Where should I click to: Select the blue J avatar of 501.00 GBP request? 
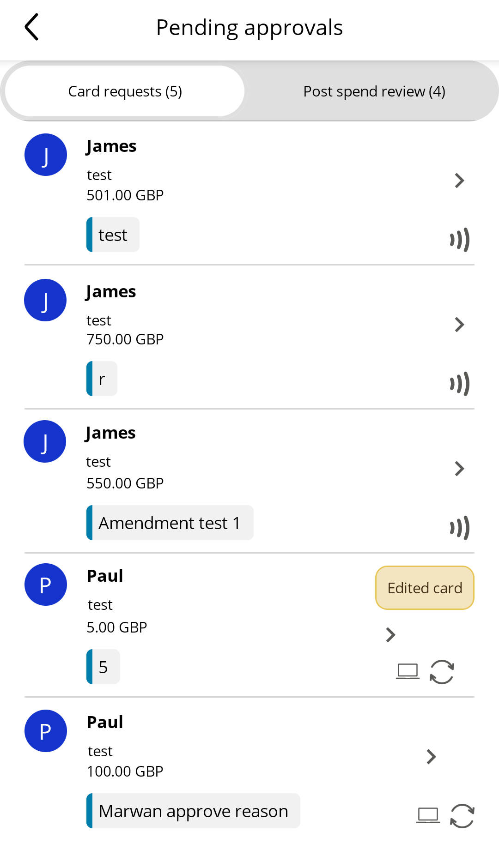(46, 155)
